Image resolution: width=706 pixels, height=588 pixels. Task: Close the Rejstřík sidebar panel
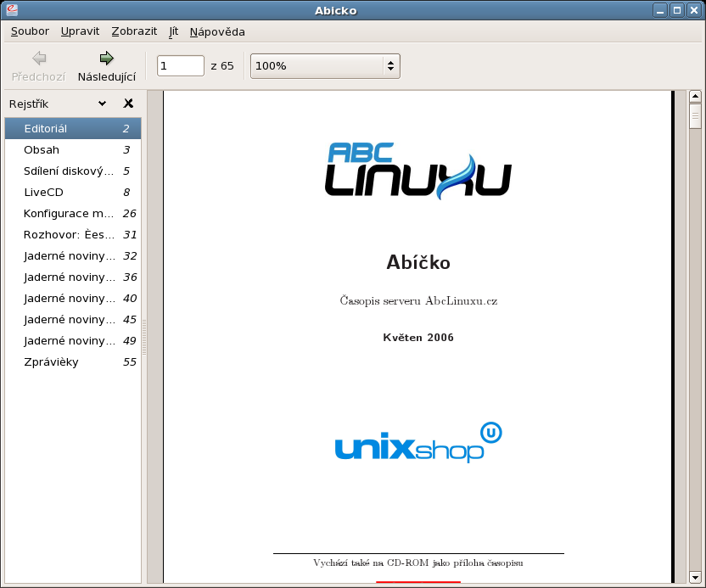128,104
